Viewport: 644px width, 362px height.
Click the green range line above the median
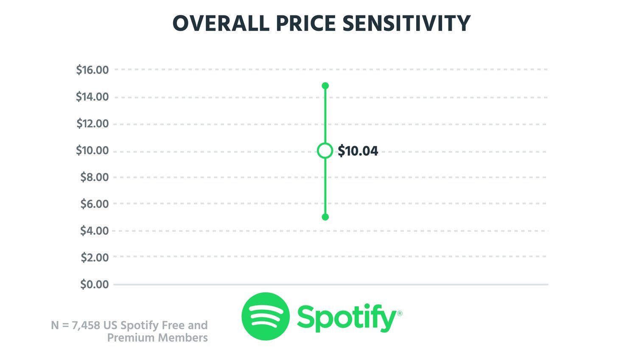325,115
